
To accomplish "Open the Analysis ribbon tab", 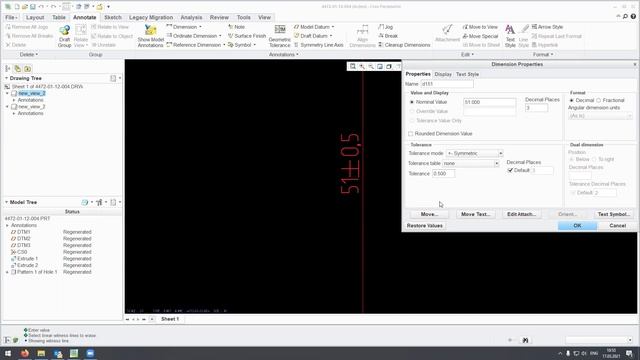I will pyautogui.click(x=191, y=18).
